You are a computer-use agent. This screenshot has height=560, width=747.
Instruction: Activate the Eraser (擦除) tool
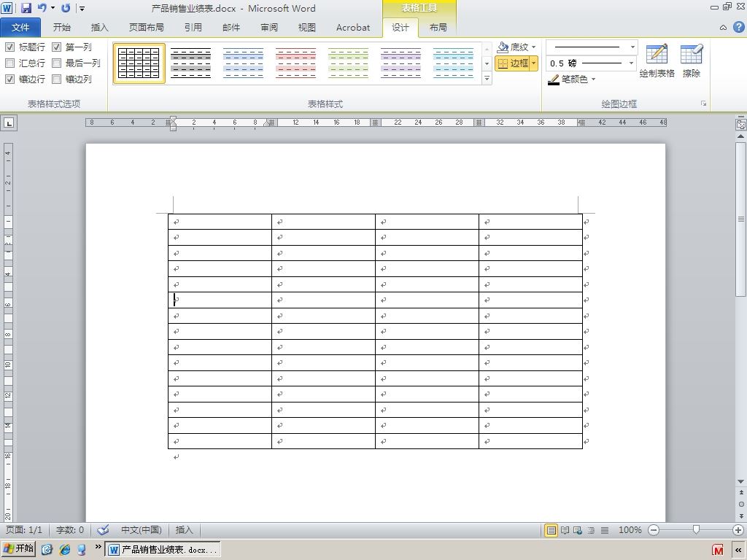(692, 61)
